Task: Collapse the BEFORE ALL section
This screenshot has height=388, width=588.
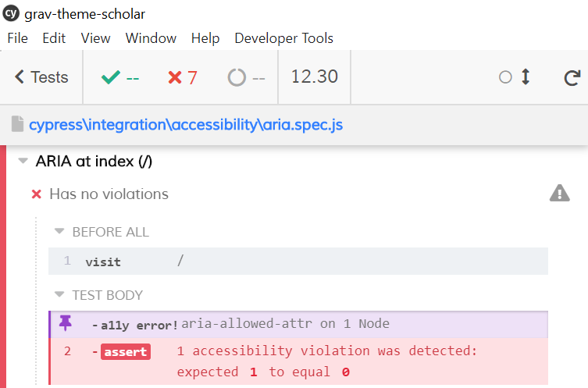Action: point(59,232)
